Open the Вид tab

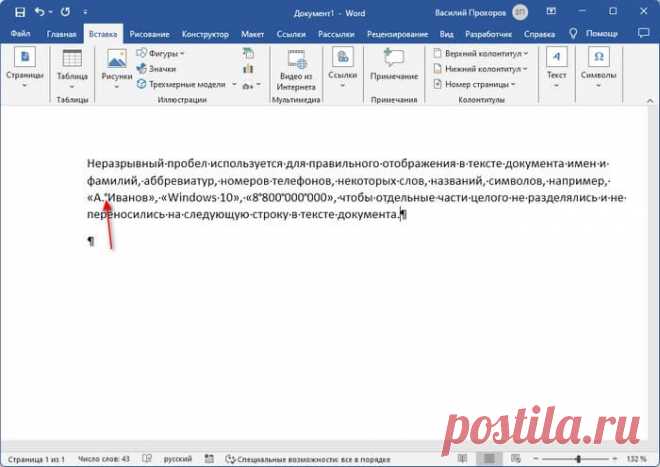[447, 34]
